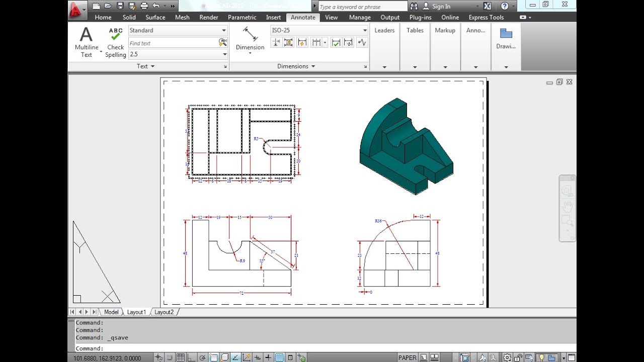Toggle the ribbon minimize button
Viewport: 644px width, 362px height.
(524, 17)
